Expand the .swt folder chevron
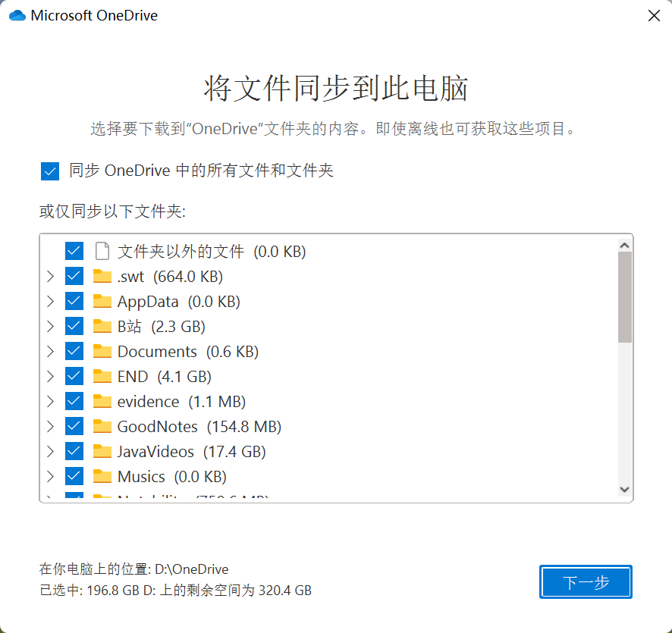Image resolution: width=672 pixels, height=633 pixels. [x=50, y=276]
